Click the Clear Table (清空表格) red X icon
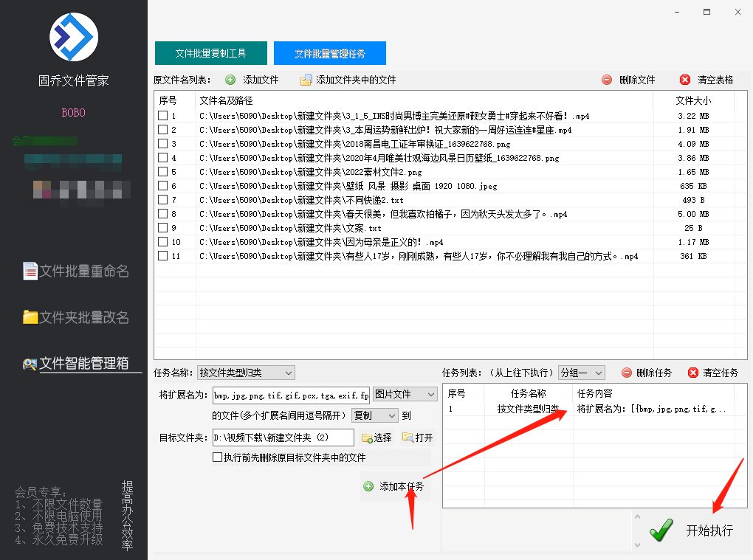The image size is (753, 560). 686,80
